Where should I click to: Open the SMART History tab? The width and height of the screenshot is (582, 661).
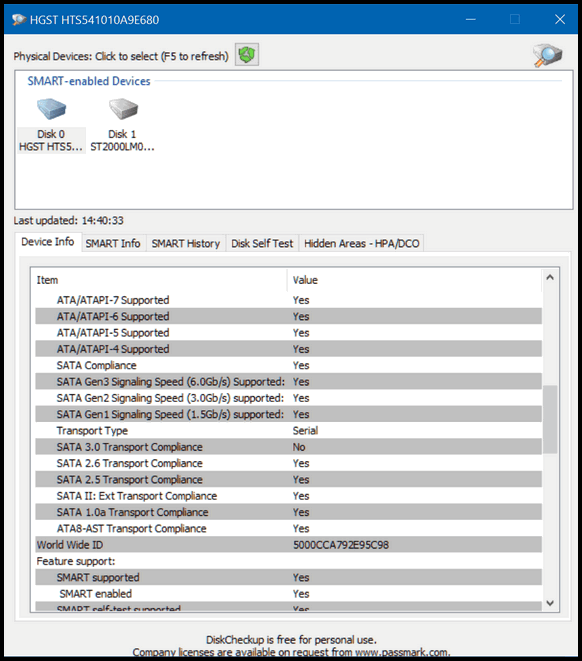pos(186,244)
